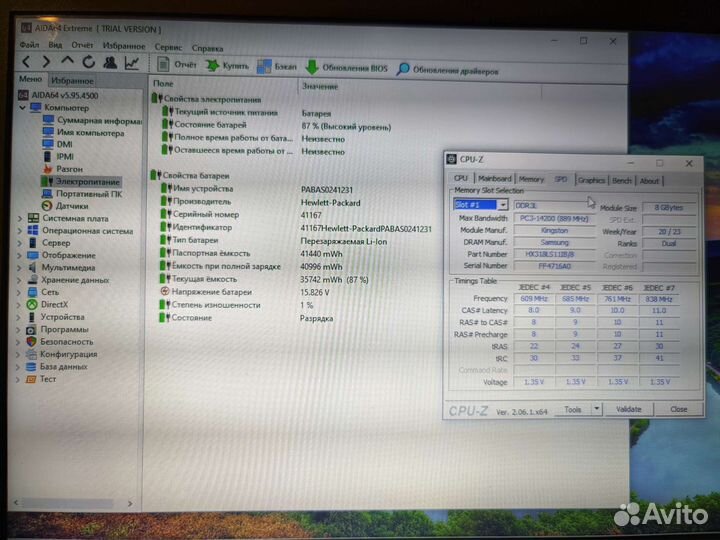Image resolution: width=720 pixels, height=540 pixels.
Task: Open DirectX node in sidebar tree
Action: (x=54, y=304)
